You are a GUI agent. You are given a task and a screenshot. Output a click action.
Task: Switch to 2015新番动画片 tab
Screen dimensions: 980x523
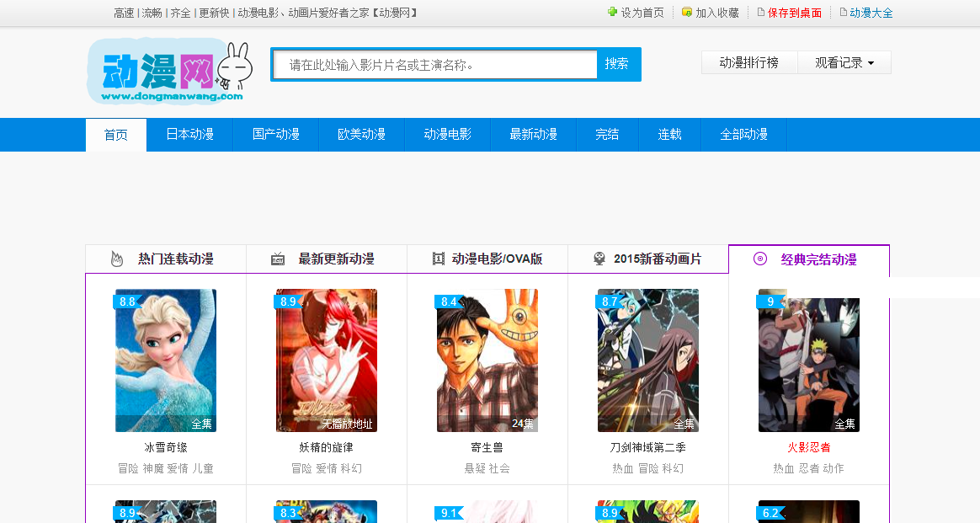pyautogui.click(x=648, y=259)
